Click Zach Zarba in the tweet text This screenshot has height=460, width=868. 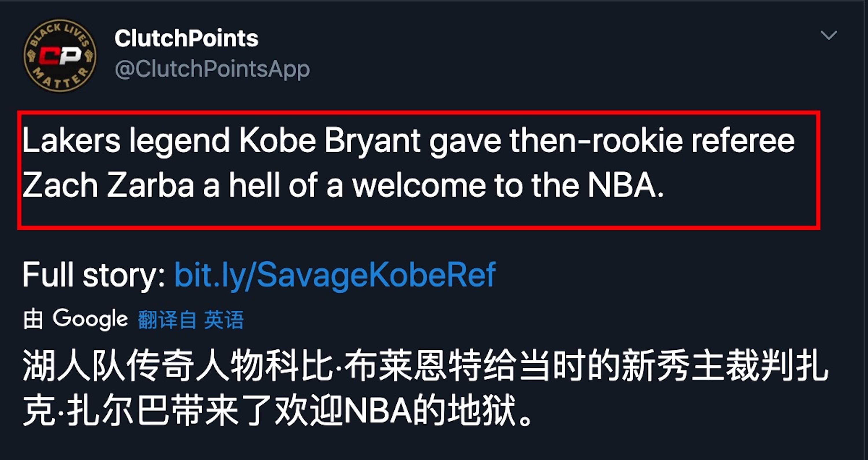click(108, 185)
